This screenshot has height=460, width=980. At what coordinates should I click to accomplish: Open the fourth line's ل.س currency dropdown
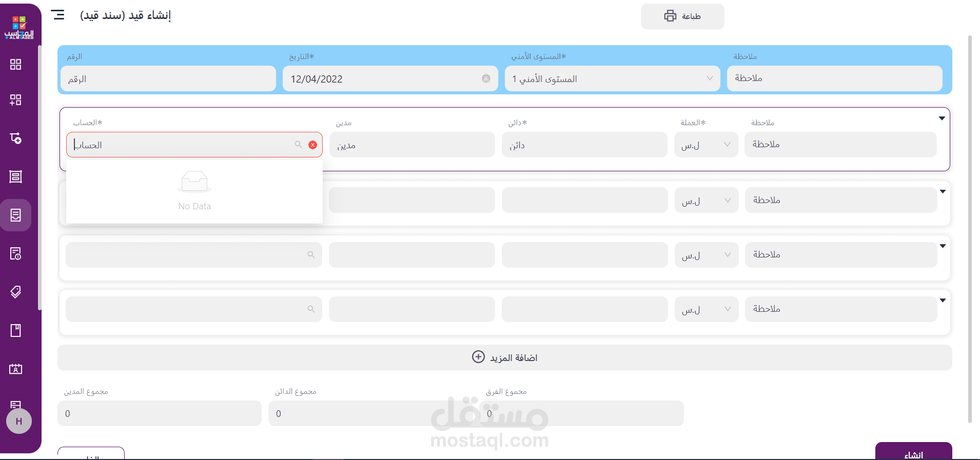coord(707,309)
